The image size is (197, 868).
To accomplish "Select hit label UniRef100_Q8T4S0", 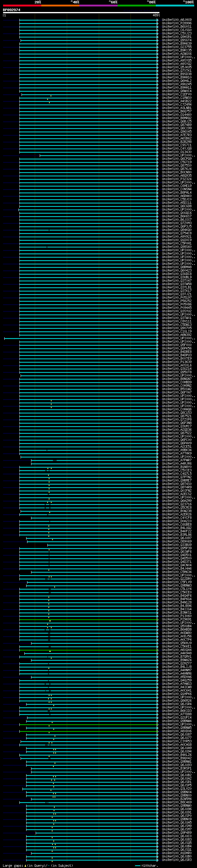I will [x=177, y=484].
